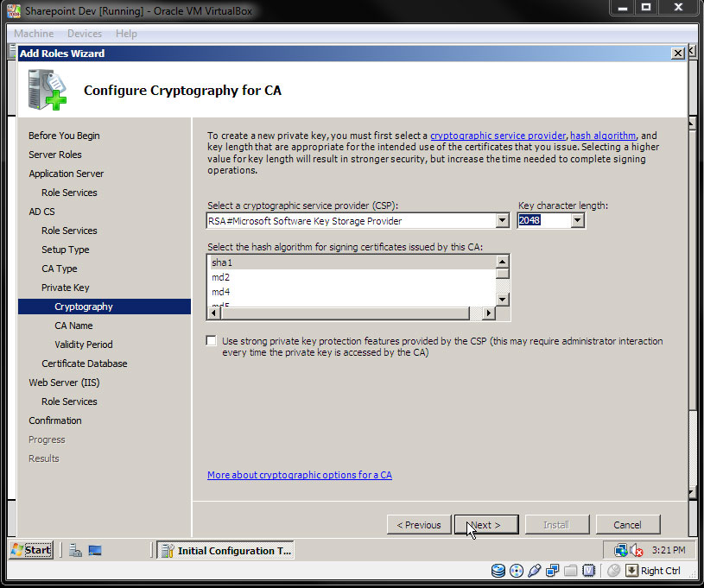
Task: Click the host key arrow icon
Action: 631,571
